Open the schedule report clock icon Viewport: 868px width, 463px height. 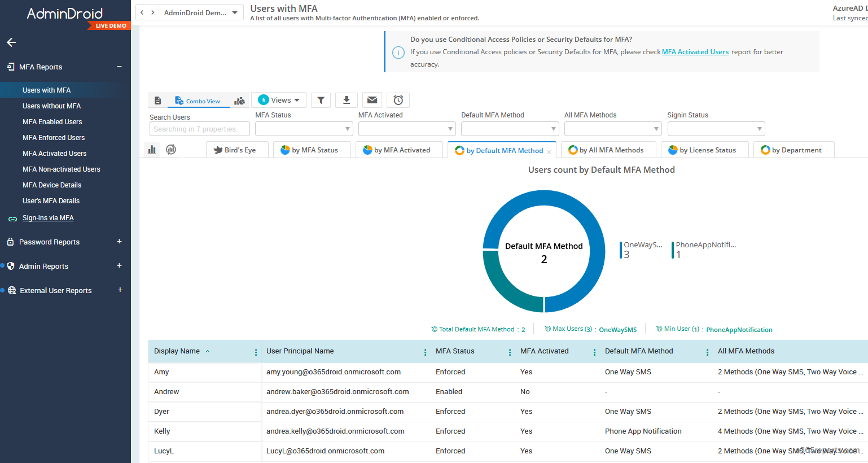pyautogui.click(x=398, y=100)
